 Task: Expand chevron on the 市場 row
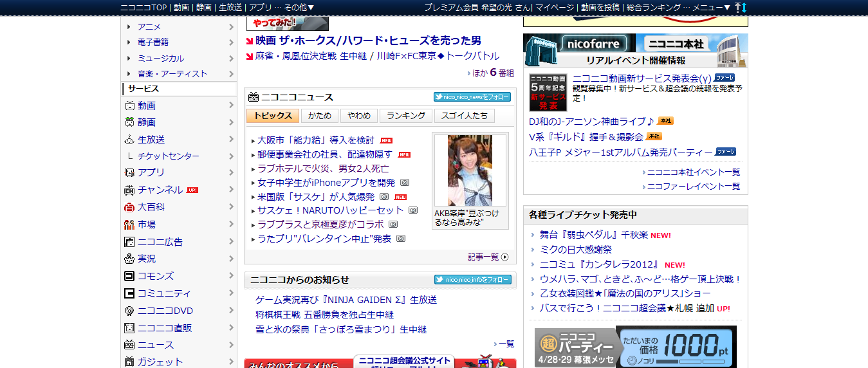(232, 225)
